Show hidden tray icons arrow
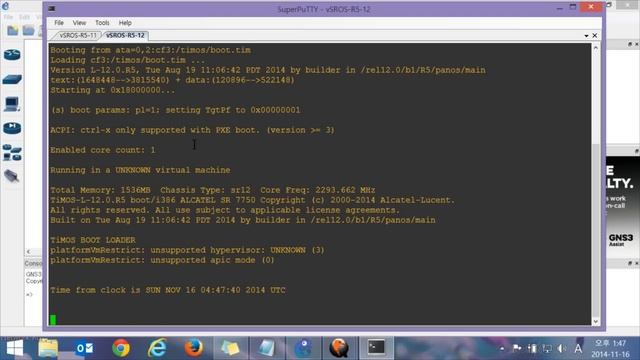The width and height of the screenshot is (640, 360). [502, 349]
